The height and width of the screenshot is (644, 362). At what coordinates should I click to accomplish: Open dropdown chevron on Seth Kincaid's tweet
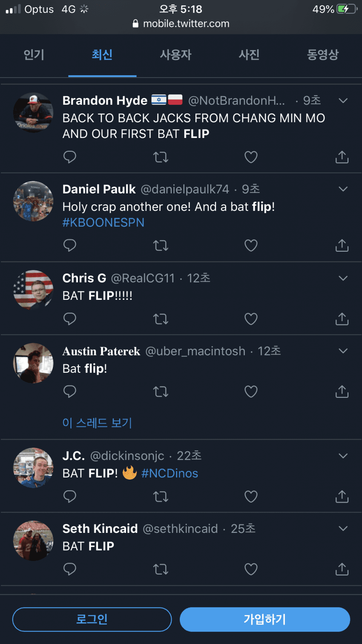343,529
